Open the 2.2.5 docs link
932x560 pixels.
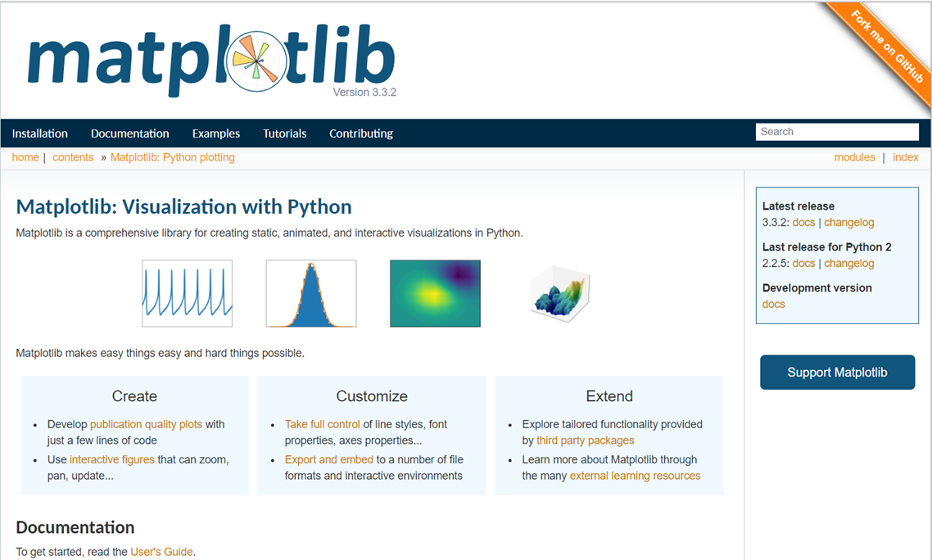(803, 264)
